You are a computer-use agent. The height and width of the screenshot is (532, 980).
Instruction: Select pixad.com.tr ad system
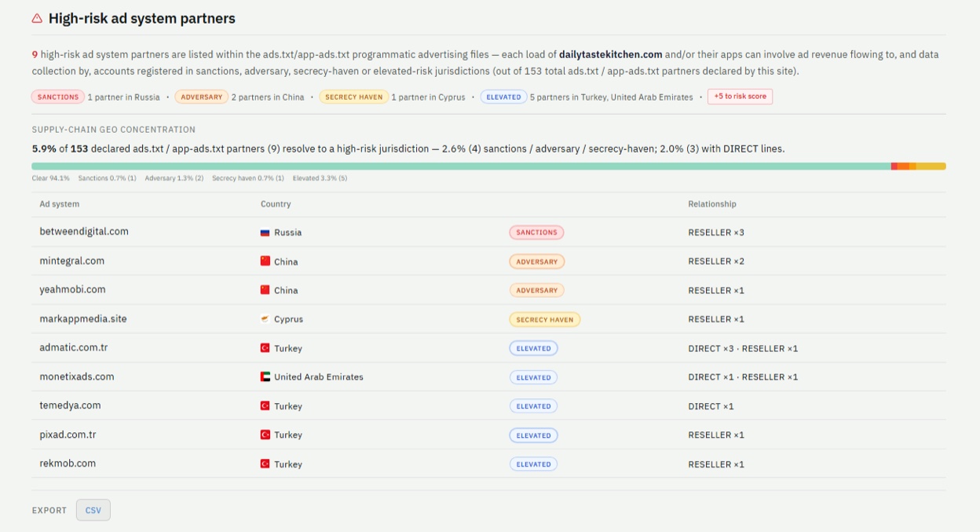[x=68, y=435]
